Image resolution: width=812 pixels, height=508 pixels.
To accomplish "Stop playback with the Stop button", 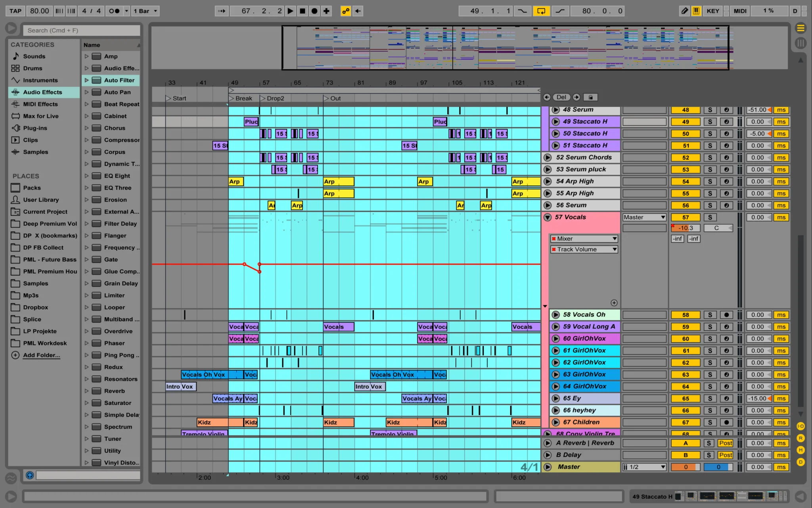I will pyautogui.click(x=303, y=11).
